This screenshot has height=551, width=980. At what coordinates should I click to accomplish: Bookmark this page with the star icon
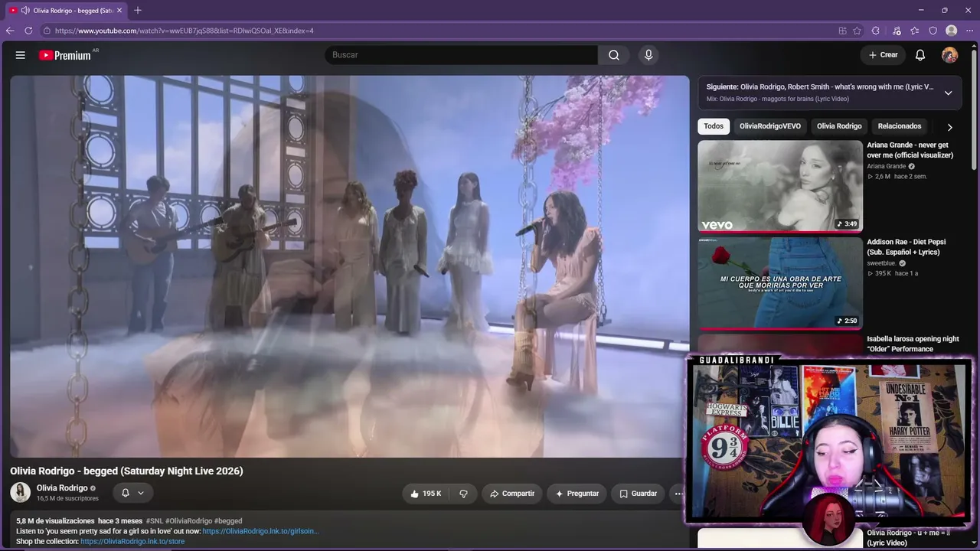click(x=857, y=31)
